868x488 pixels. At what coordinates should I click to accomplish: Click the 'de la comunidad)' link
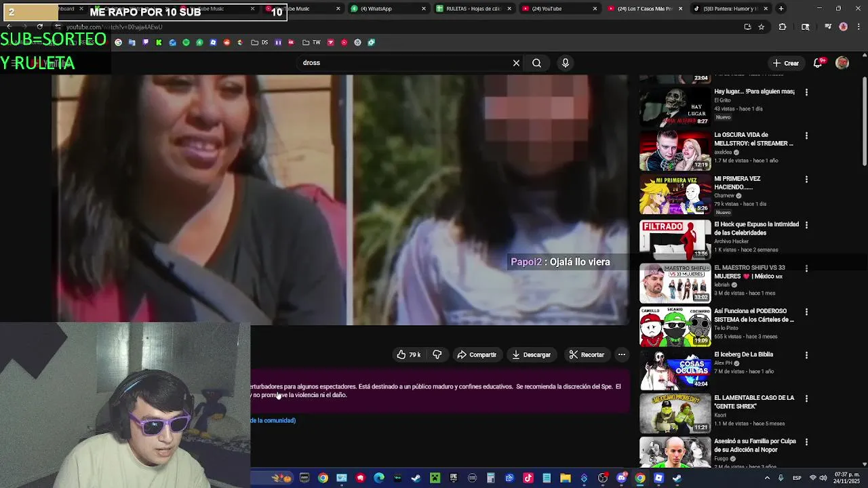pyautogui.click(x=273, y=420)
